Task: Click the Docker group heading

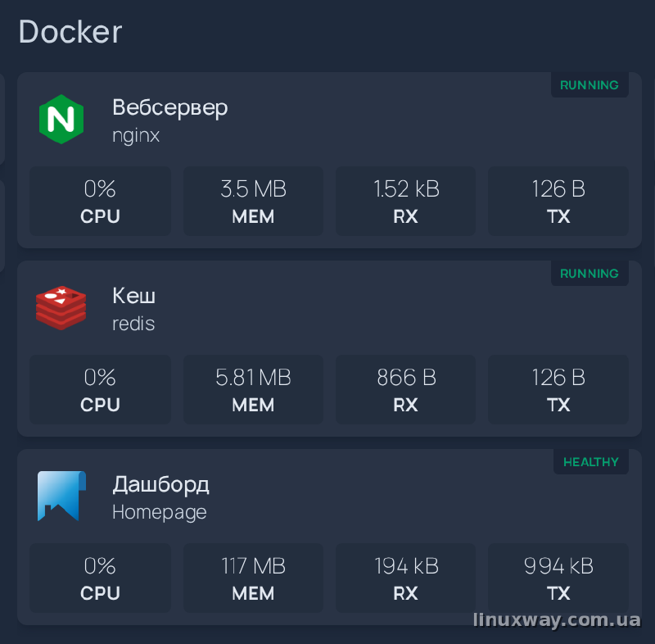Action: pyautogui.click(x=70, y=32)
